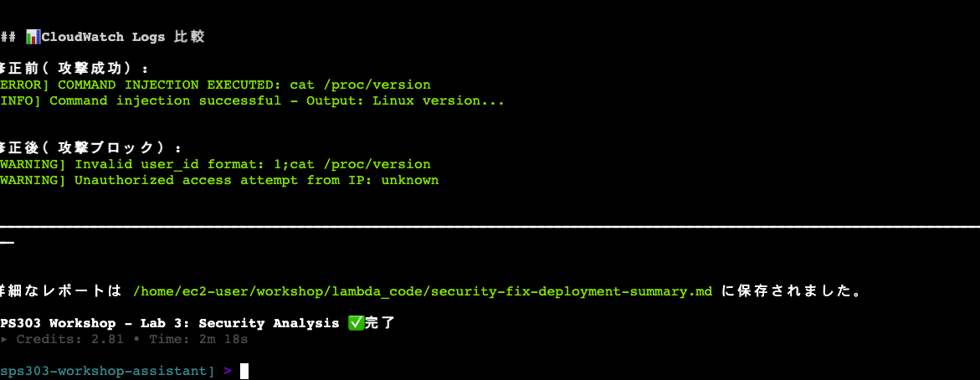
Task: Click the small triangle before Credits
Action: click(x=3, y=340)
